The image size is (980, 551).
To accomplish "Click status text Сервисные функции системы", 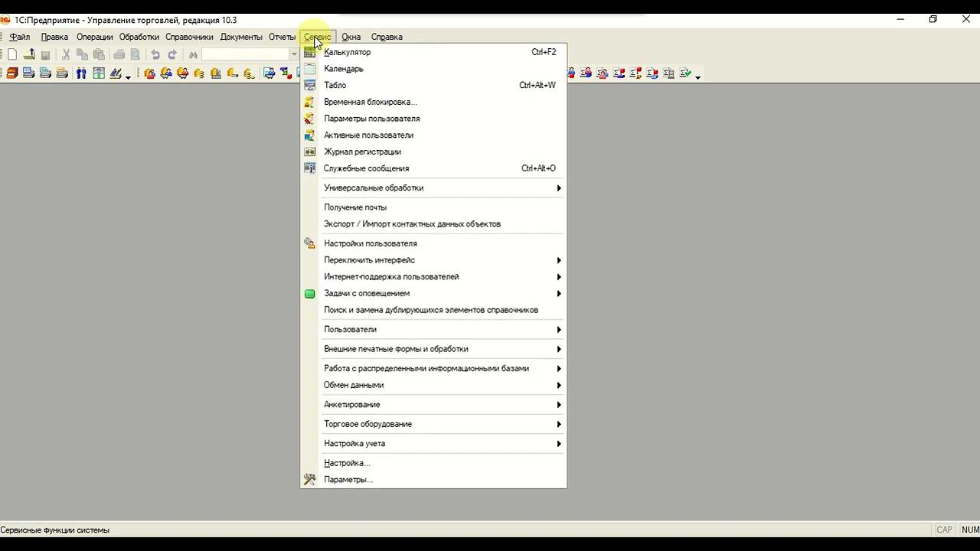I will click(x=55, y=530).
